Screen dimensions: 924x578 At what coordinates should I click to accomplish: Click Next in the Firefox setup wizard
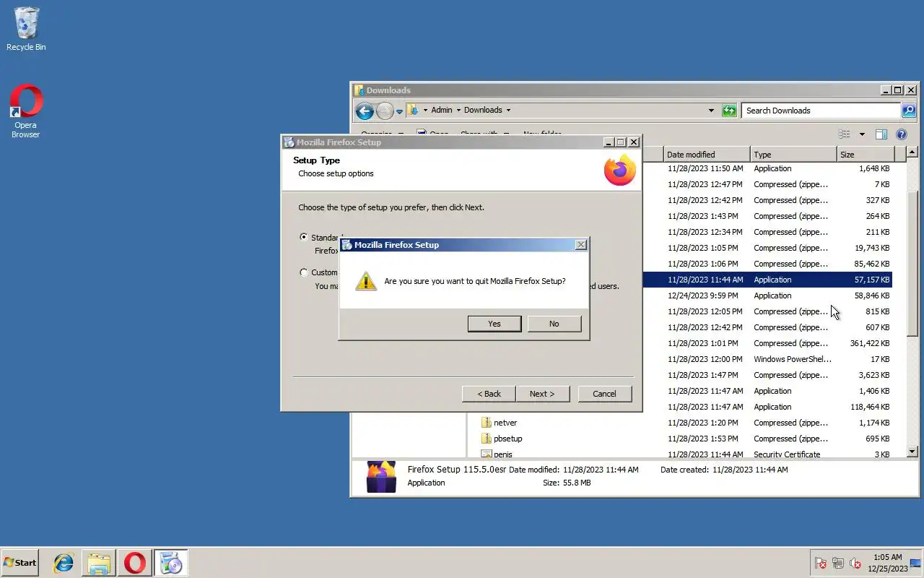[x=542, y=394]
